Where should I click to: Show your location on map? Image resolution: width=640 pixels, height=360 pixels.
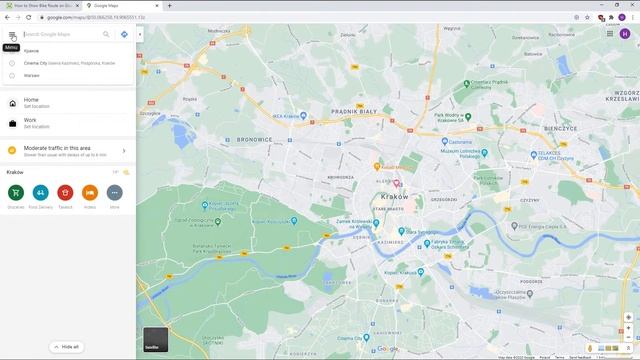click(x=629, y=317)
